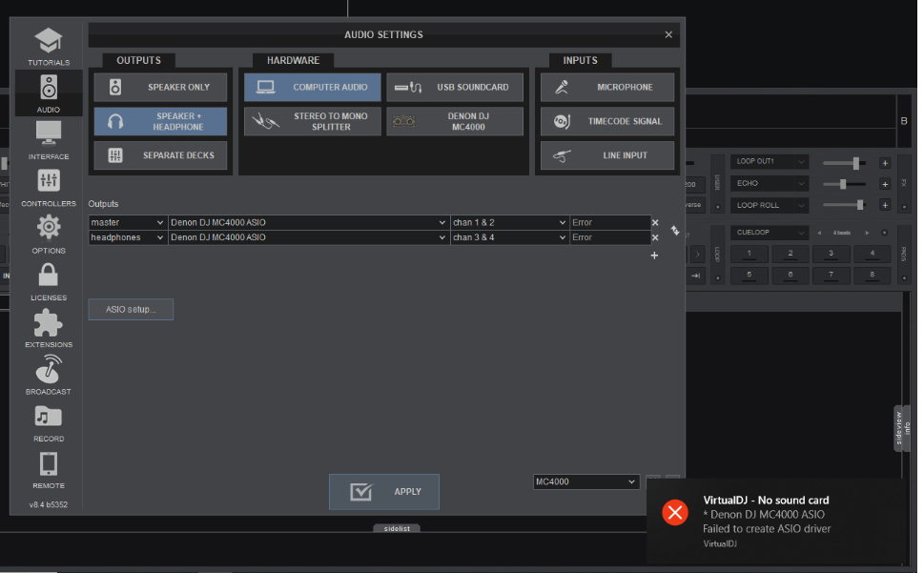The height and width of the screenshot is (573, 924).
Task: Trigger pad 1
Action: click(x=749, y=255)
